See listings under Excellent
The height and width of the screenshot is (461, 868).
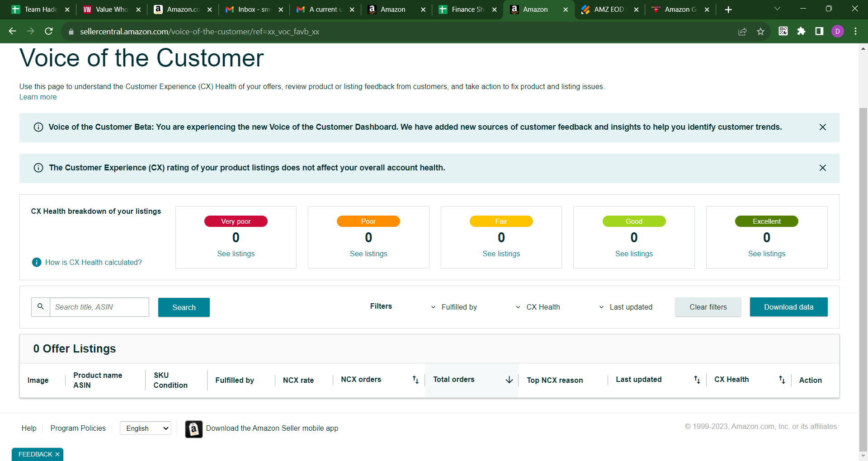[767, 254]
